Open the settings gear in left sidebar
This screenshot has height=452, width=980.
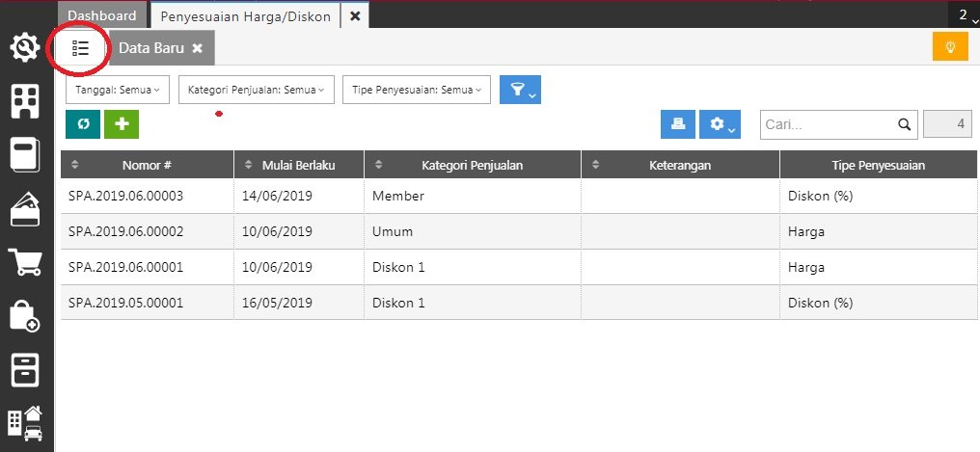point(24,47)
